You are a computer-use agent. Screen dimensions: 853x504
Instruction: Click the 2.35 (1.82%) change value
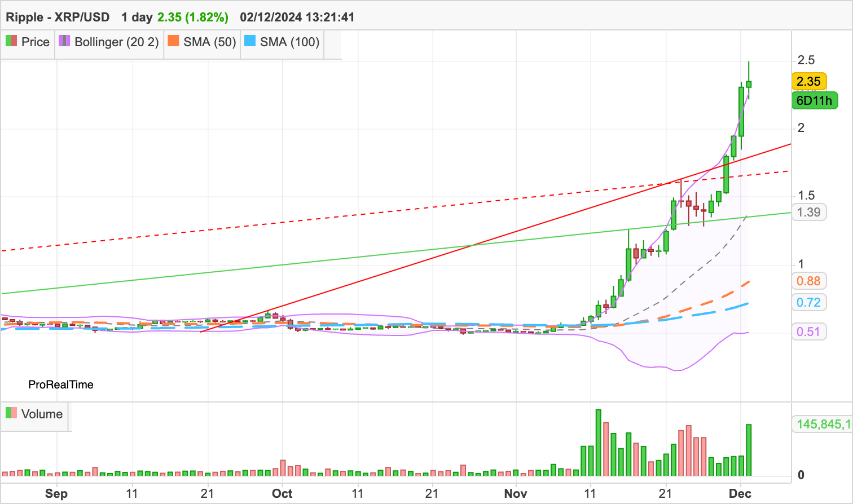point(193,17)
